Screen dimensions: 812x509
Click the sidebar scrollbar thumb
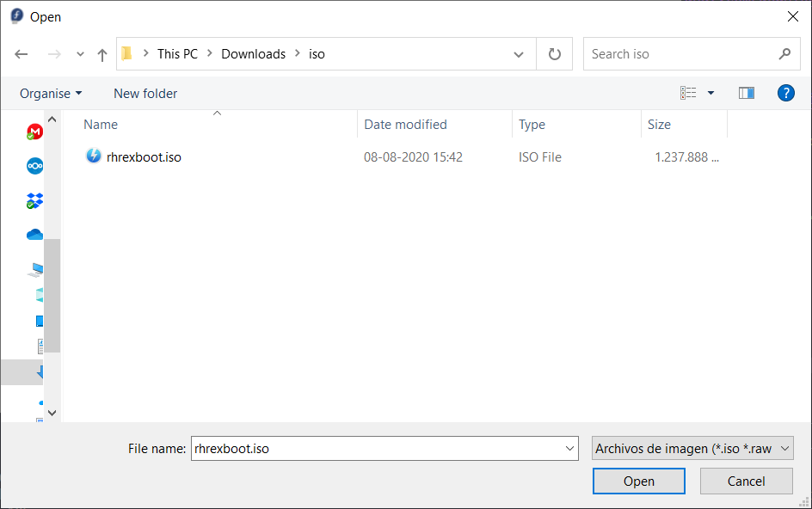click(52, 296)
